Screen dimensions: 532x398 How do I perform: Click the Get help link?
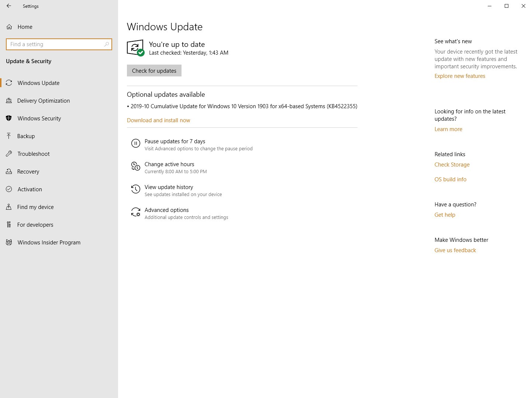click(x=445, y=215)
